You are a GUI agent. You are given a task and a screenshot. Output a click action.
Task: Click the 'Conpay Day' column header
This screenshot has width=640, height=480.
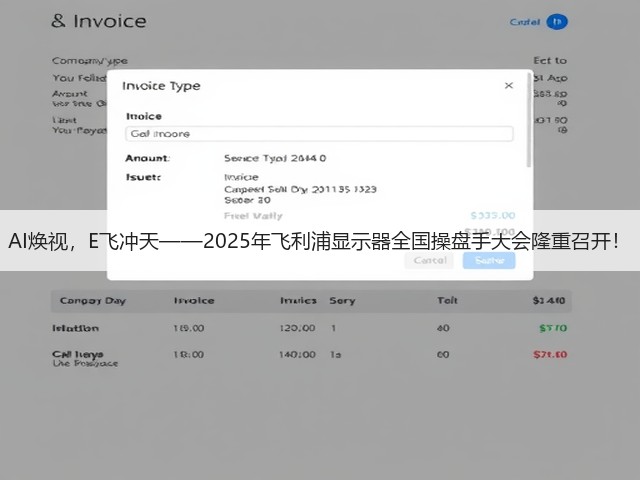click(x=93, y=301)
